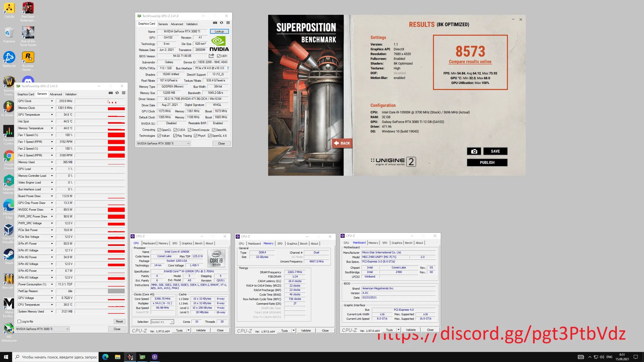644x362 pixels.
Task: Toggle the UEFI checkbox
Action: pos(219,56)
